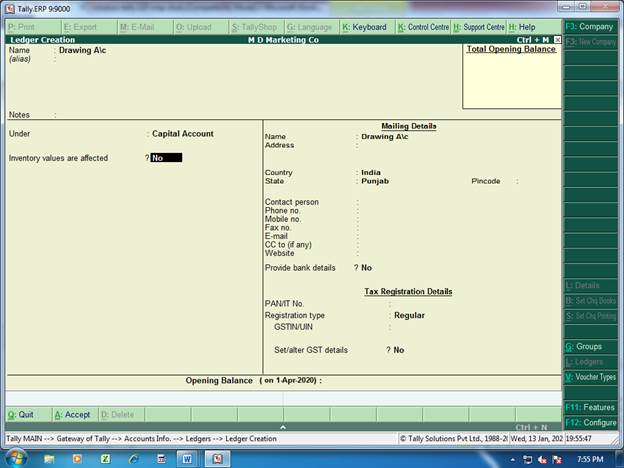Open calculator icon in taskbar
This screenshot has height=468, width=624.
point(162,459)
